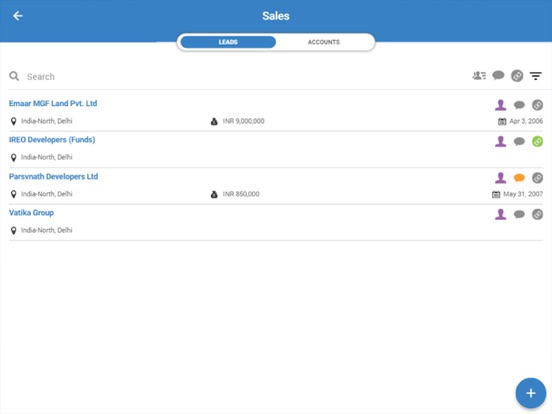
Task: Click India-North, Delhi under IREO Developers
Action: (x=46, y=157)
